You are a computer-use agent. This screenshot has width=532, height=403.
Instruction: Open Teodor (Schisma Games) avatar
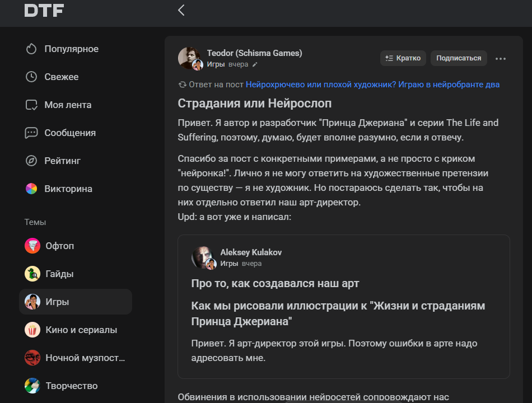pos(189,58)
